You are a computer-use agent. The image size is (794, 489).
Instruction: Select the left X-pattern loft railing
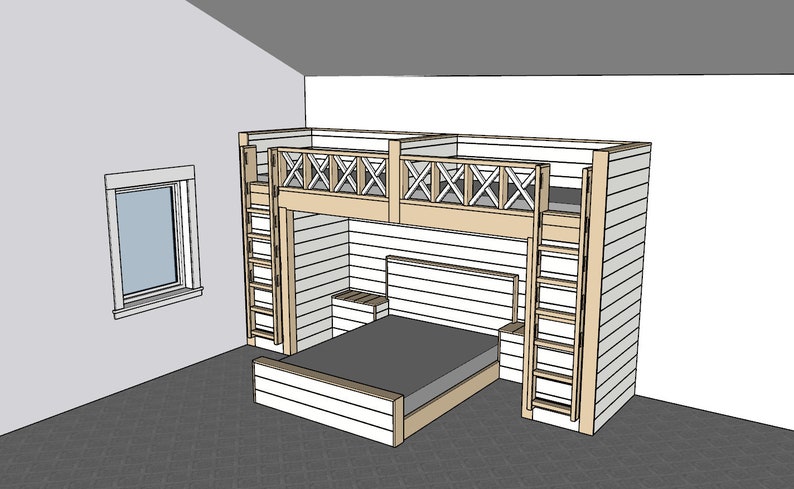333,175
